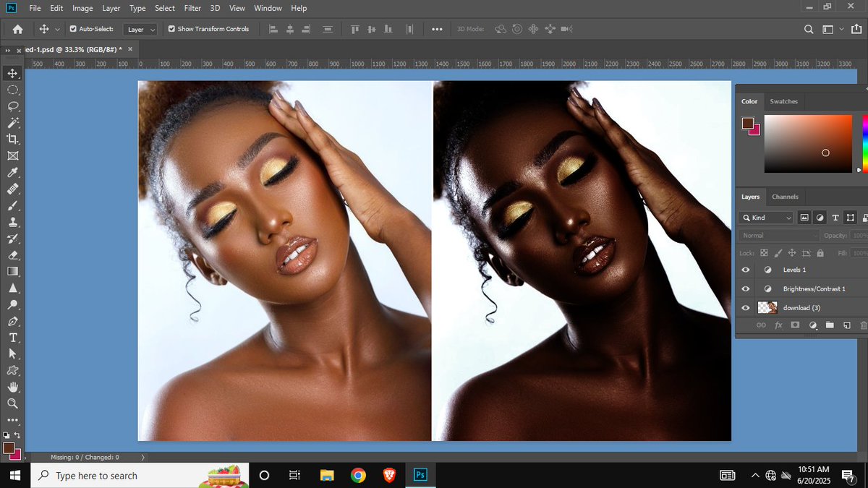Select the Magic Wand tool
Screen dimensions: 868x488
(x=12, y=123)
